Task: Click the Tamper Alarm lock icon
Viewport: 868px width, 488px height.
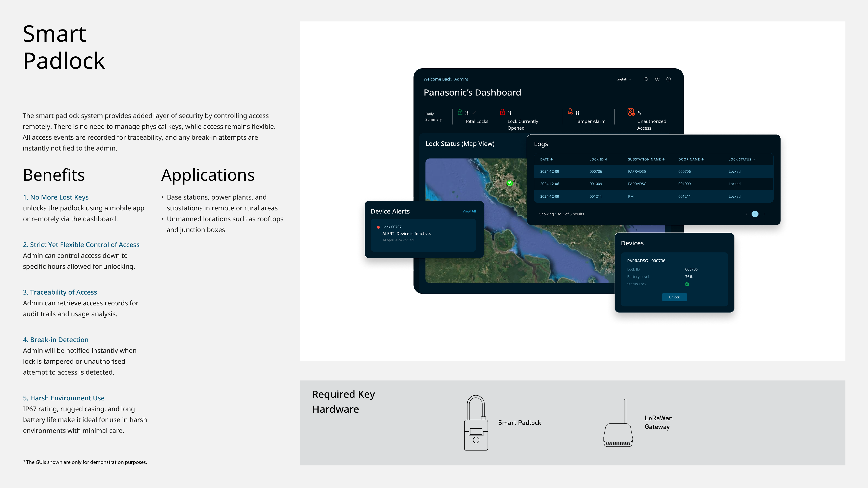Action: coord(570,111)
